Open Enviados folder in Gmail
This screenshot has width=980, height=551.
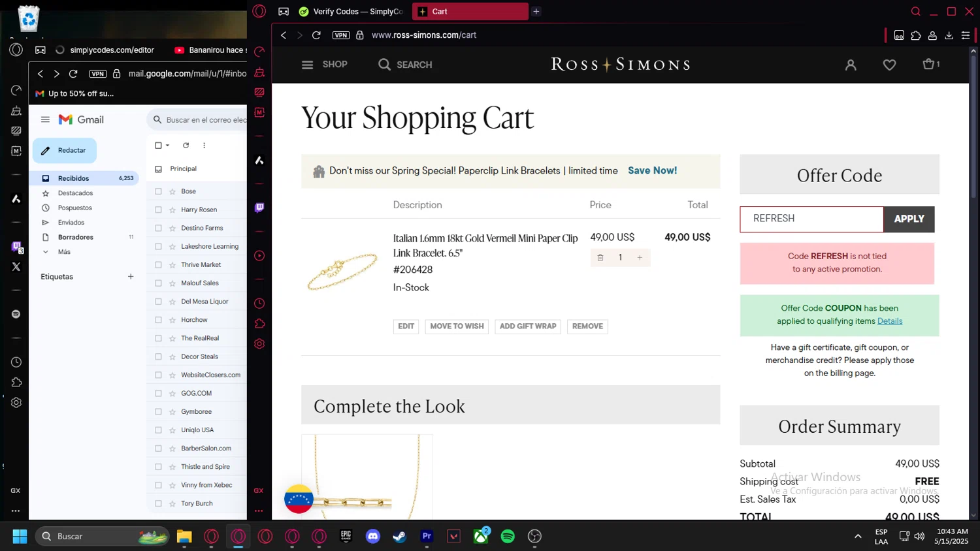point(71,223)
